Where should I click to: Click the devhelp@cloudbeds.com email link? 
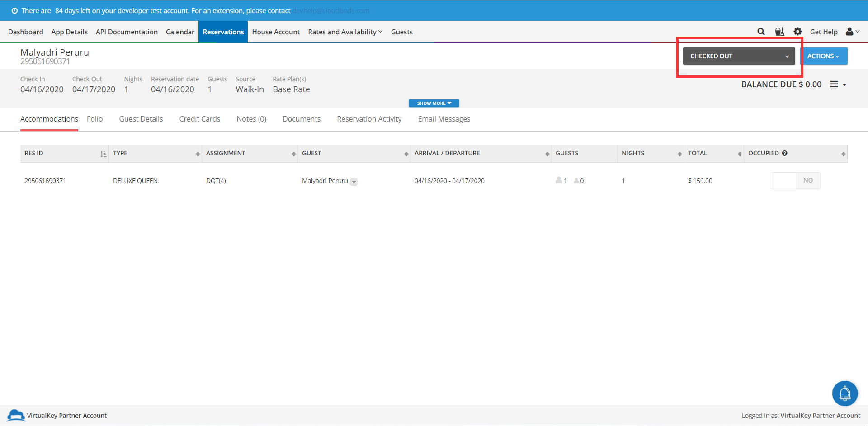pos(331,10)
